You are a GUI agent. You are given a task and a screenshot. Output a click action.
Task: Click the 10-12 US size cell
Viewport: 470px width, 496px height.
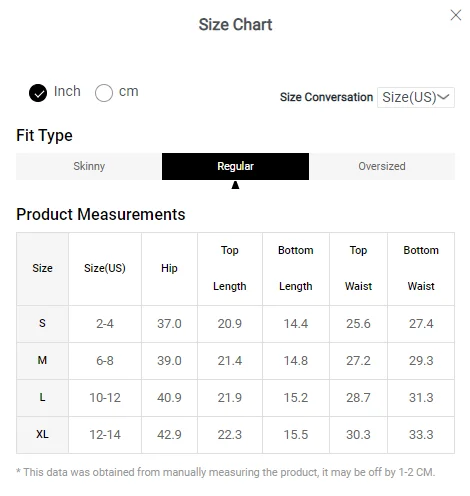(105, 398)
